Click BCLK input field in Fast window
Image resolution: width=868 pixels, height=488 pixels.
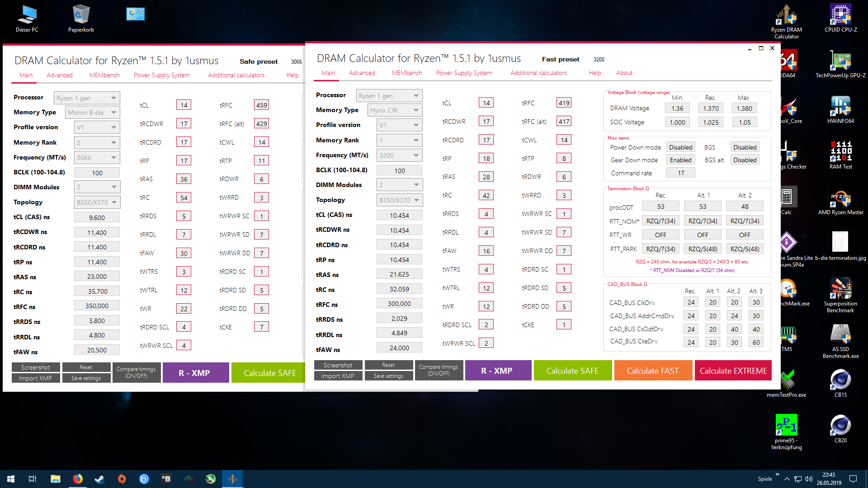[399, 171]
